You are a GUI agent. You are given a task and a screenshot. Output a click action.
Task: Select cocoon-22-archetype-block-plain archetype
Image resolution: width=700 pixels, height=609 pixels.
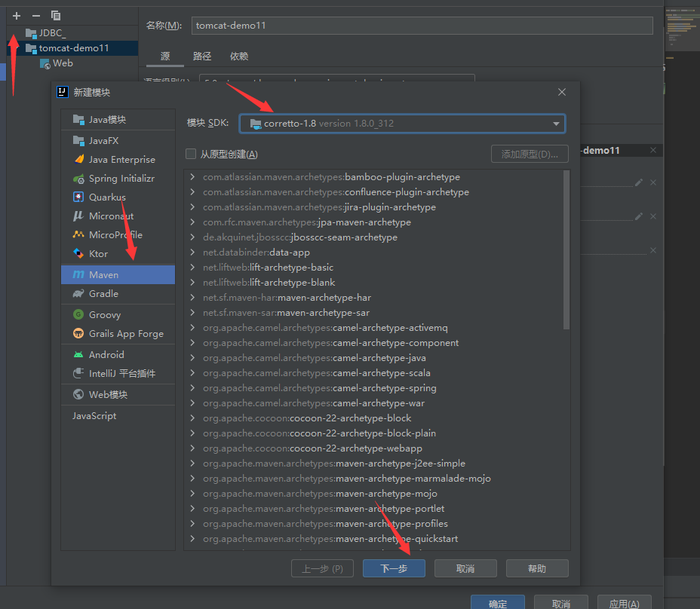pos(319,433)
